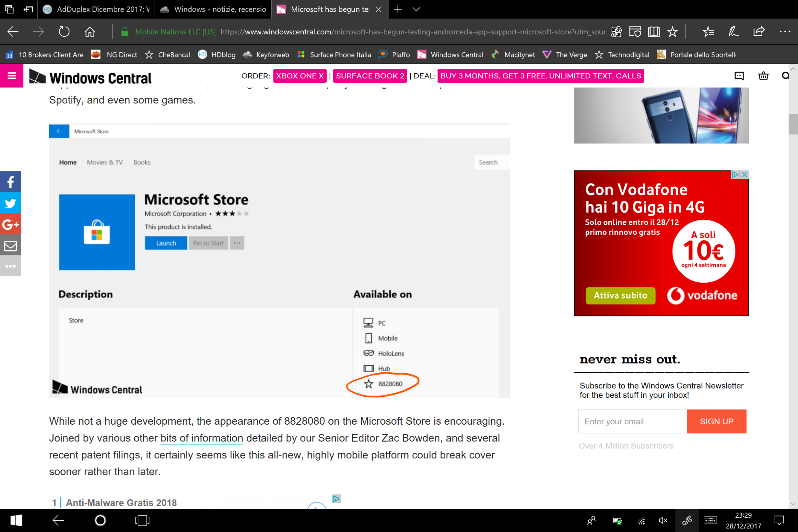Open Plaffo bookmark
The height and width of the screenshot is (532, 798).
point(394,54)
